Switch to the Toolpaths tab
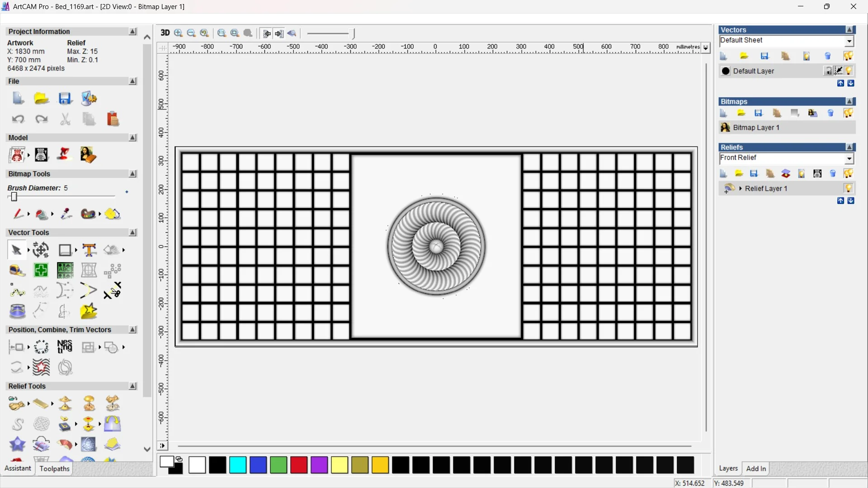 54,469
